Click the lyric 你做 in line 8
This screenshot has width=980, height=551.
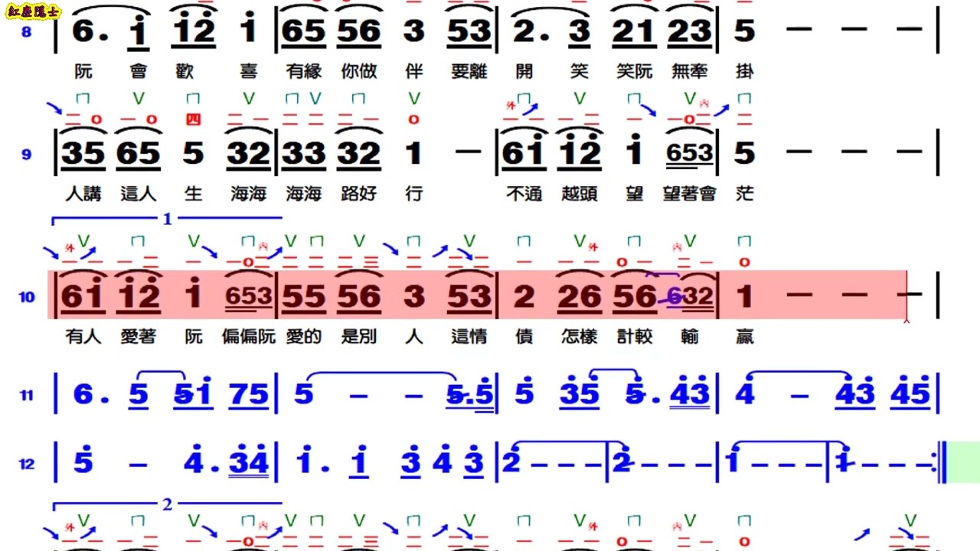pos(359,71)
